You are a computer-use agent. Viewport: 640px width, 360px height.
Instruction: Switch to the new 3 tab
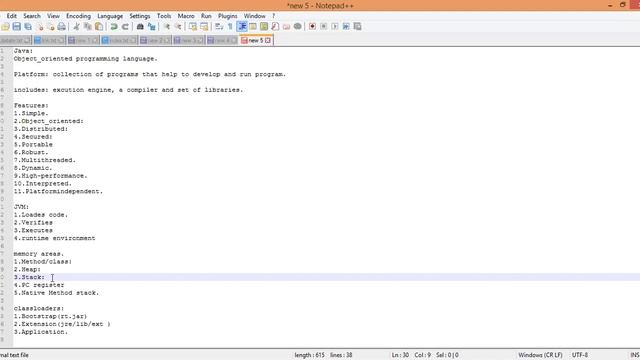point(189,40)
